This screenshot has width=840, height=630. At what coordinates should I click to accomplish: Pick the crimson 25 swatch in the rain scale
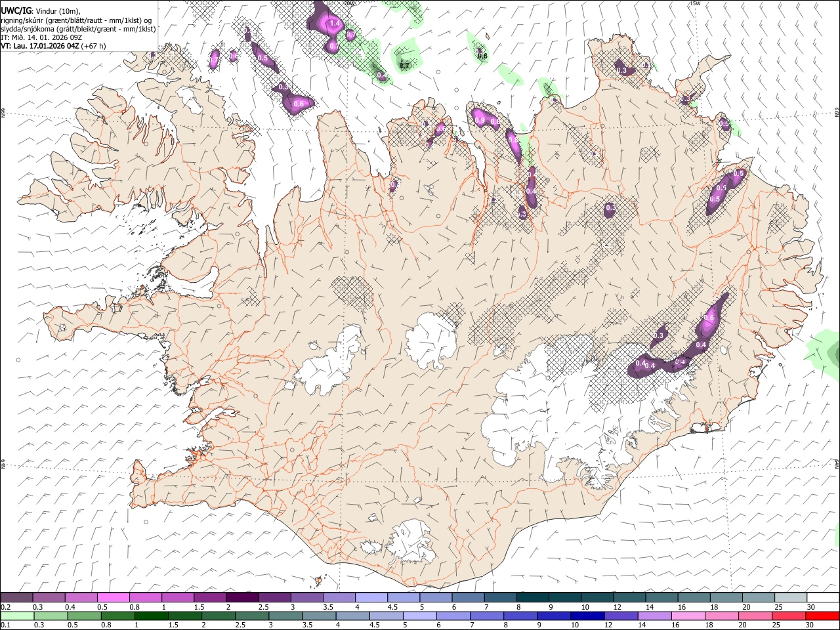(789, 616)
